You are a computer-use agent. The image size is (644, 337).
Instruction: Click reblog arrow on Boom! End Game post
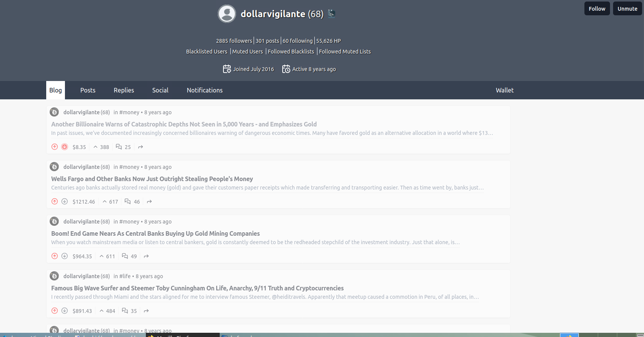pos(146,256)
